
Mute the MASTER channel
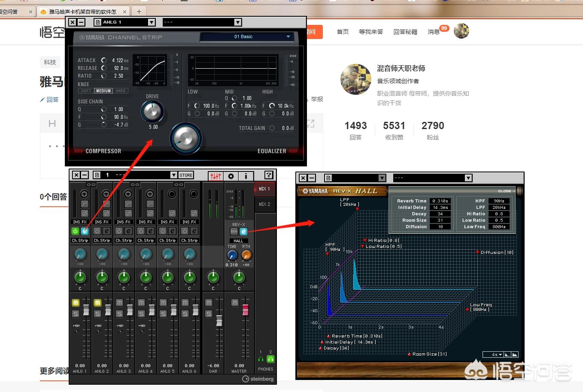(x=235, y=303)
